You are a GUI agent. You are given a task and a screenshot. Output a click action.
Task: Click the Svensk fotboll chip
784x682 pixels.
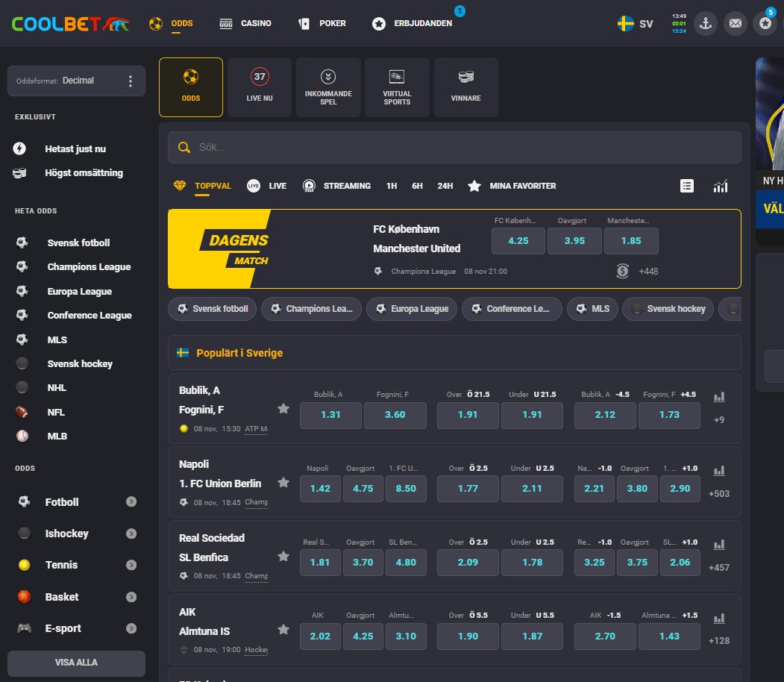(213, 309)
